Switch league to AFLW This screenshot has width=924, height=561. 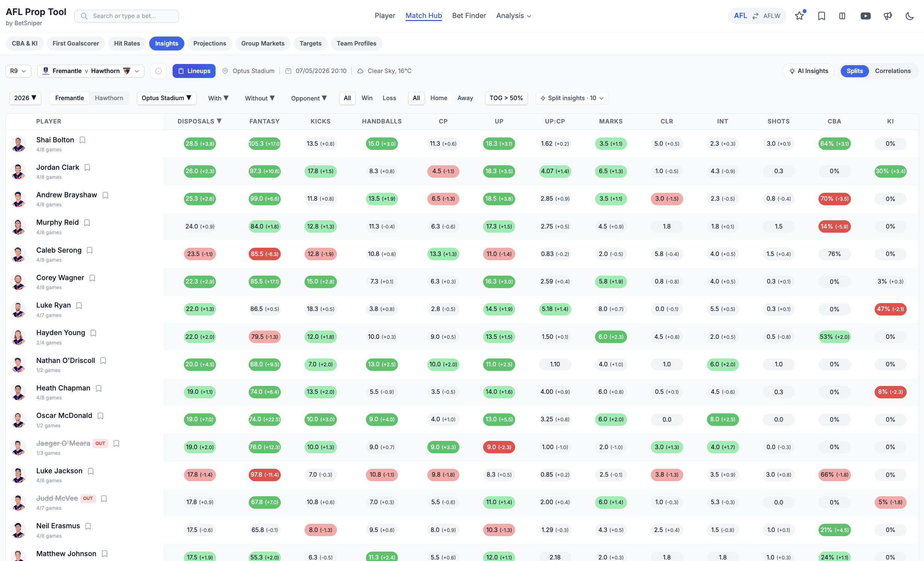[771, 16]
